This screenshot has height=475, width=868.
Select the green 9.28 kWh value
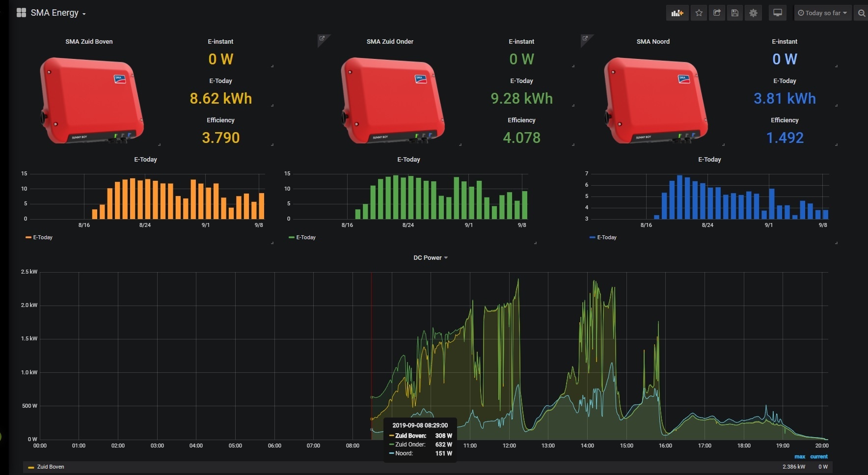[522, 99]
